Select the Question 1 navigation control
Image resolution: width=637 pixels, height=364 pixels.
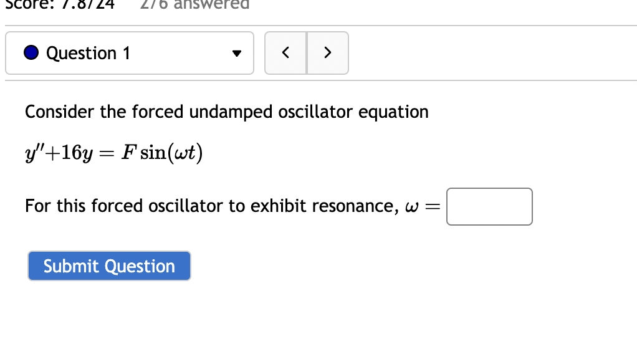click(x=129, y=53)
